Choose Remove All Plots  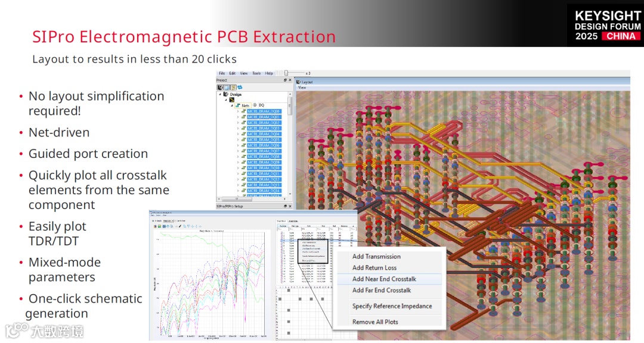pyautogui.click(x=375, y=322)
